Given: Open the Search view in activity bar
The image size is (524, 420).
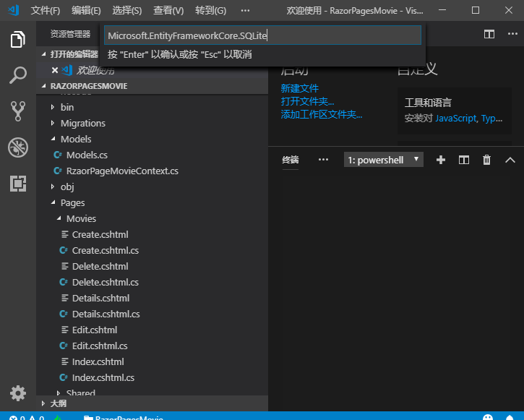Looking at the screenshot, I should pyautogui.click(x=18, y=75).
